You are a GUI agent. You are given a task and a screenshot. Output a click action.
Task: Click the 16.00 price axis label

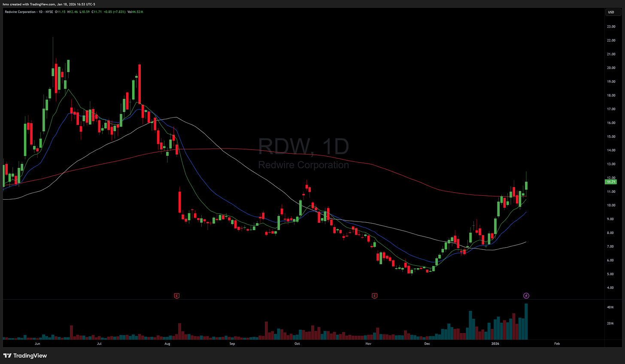coord(611,123)
